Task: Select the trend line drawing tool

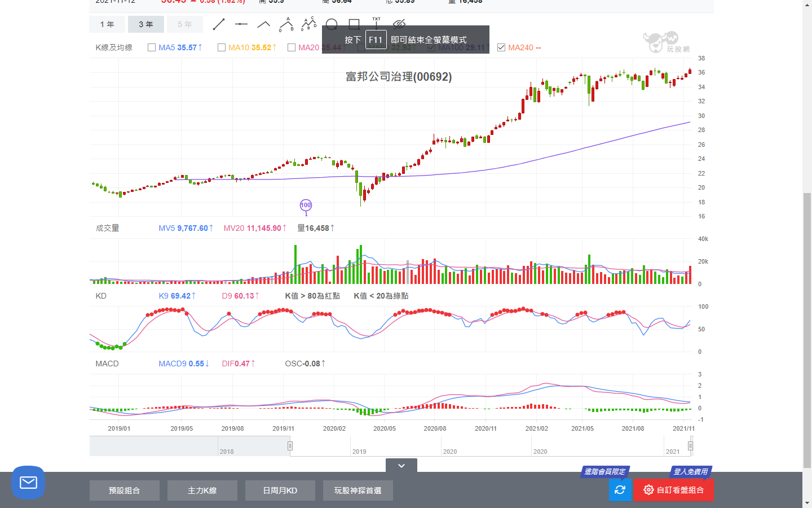Action: click(219, 24)
